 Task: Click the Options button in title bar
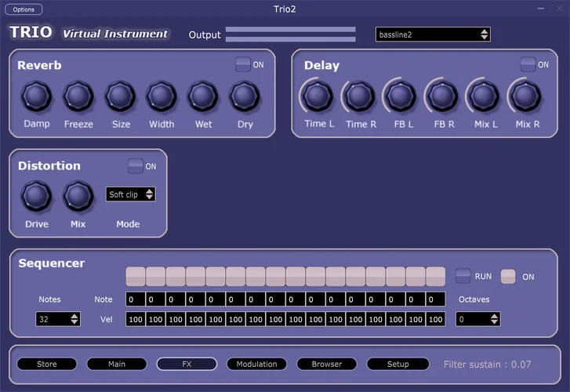24,9
